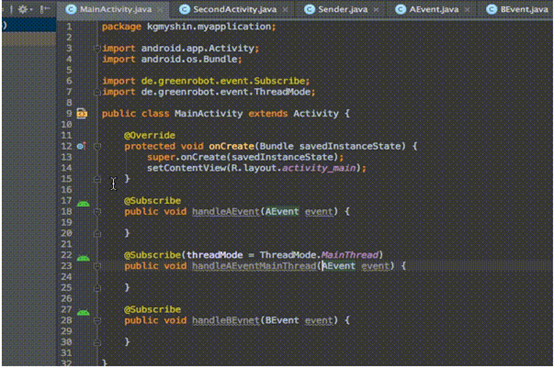Click "de.greenrobot.event.ThreadMode" import text
The width and height of the screenshot is (554, 368).
226,92
